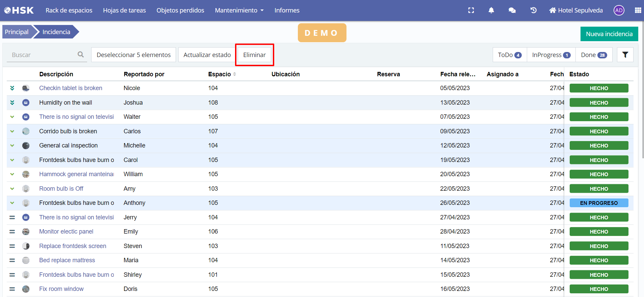
Task: Open the chat messages icon
Action: pyautogui.click(x=512, y=10)
